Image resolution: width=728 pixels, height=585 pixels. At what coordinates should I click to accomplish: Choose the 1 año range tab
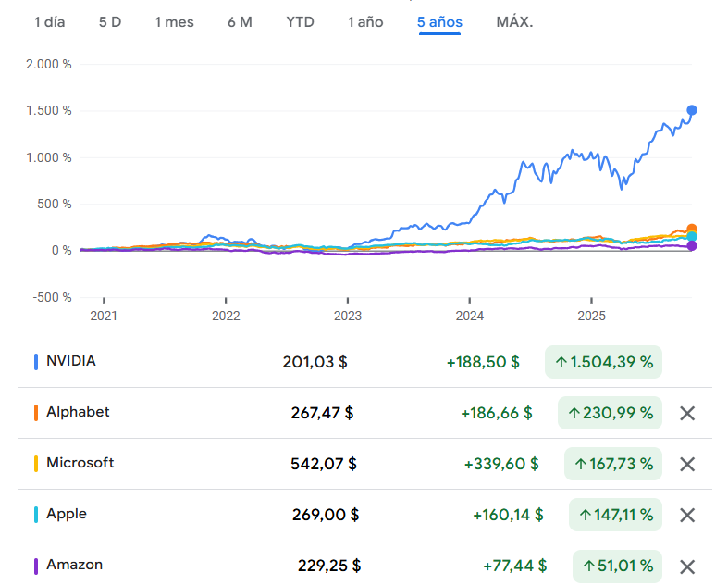[x=365, y=22]
